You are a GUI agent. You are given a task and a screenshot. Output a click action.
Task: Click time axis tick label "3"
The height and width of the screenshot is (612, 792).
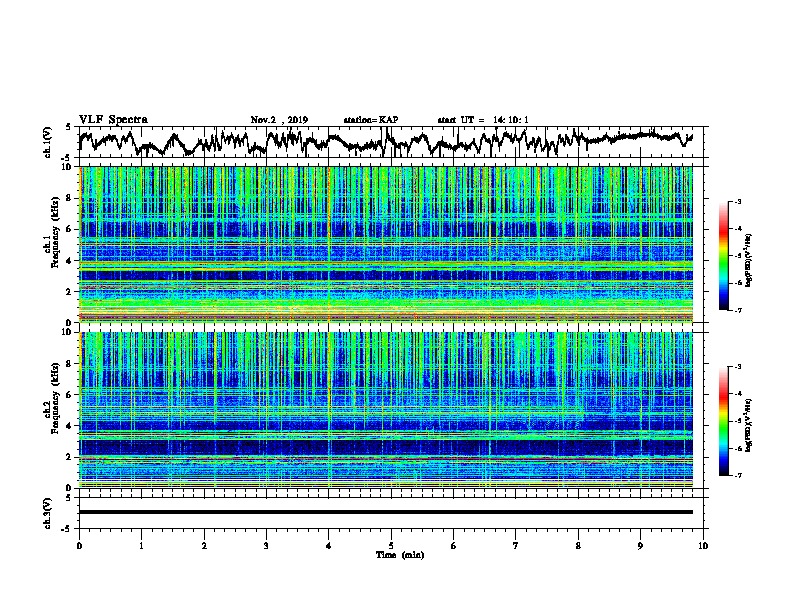click(x=266, y=546)
